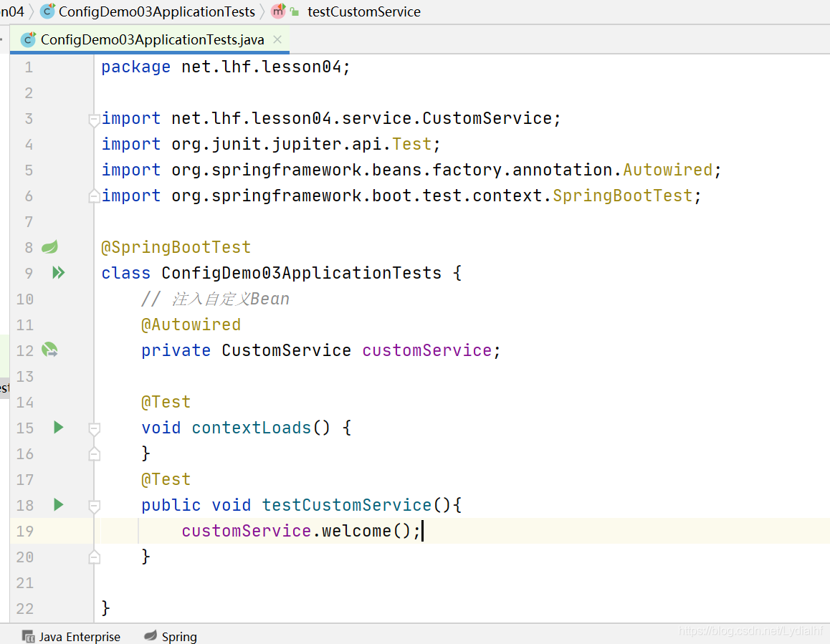Viewport: 830px width, 644px height.
Task: Click the class icon on the editor tab
Action: click(x=29, y=39)
